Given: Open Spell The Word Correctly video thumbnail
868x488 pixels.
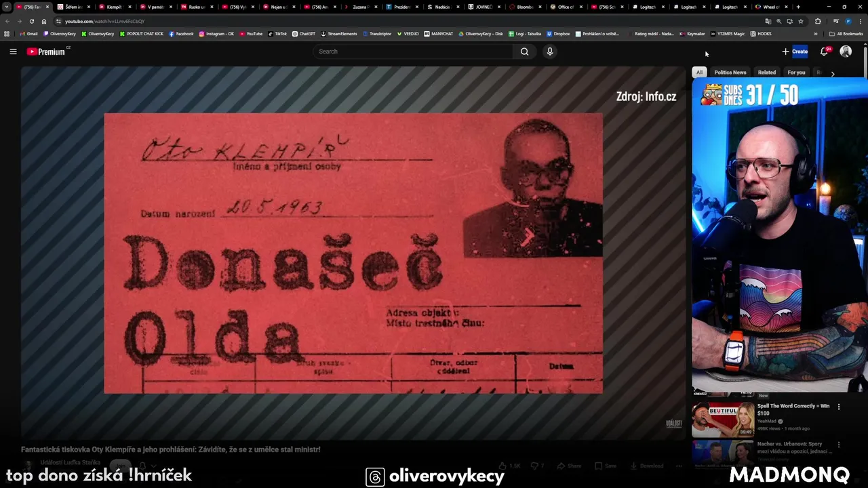Looking at the screenshot, I should [723, 419].
